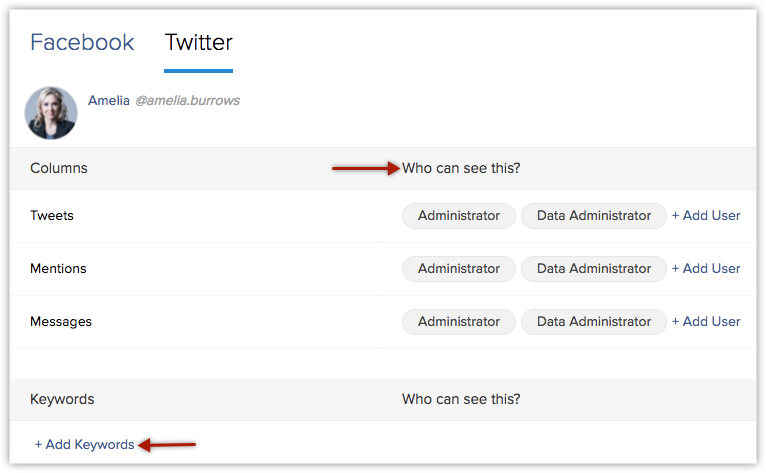Switch to the Facebook tab
766x473 pixels.
[x=82, y=42]
